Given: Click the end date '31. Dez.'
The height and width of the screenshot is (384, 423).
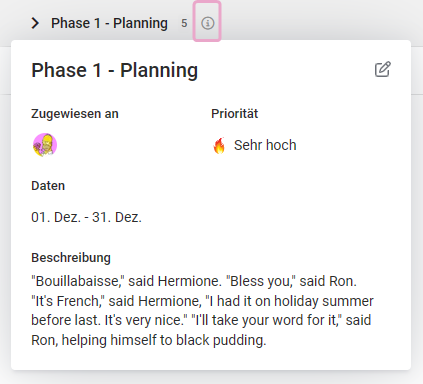Looking at the screenshot, I should coord(117,217).
